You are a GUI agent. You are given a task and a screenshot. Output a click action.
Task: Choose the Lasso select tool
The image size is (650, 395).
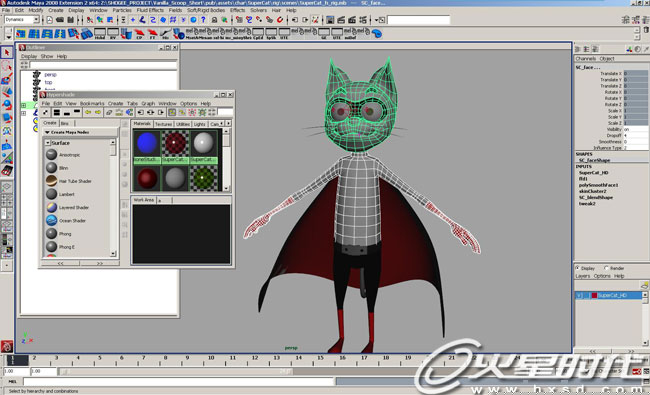coord(6,66)
